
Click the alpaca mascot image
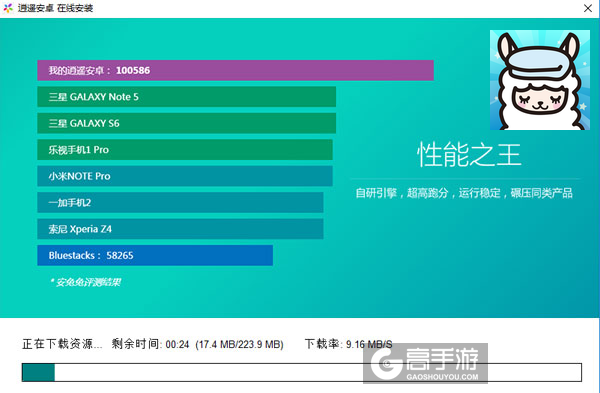[x=540, y=80]
